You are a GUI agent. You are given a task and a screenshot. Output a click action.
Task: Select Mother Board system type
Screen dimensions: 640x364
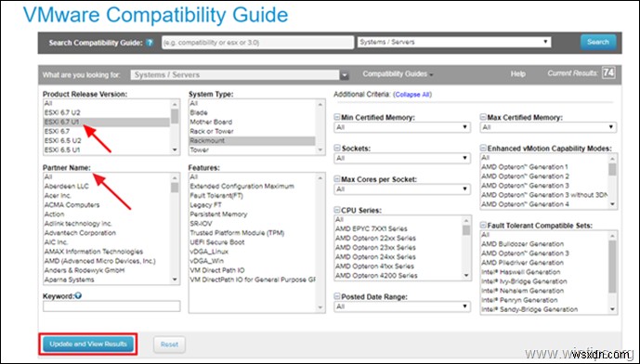(252, 122)
